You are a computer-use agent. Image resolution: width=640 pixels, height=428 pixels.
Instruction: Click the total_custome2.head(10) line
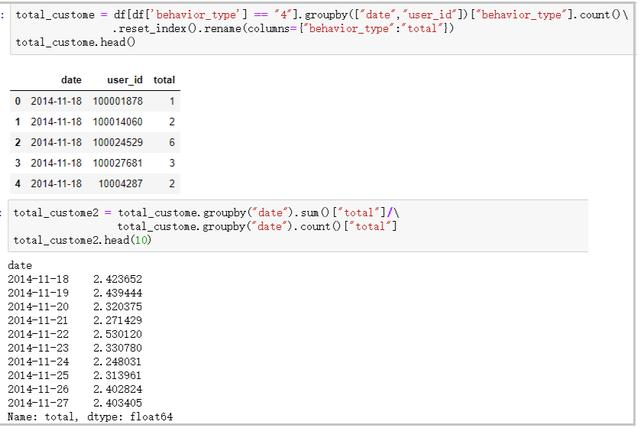[x=75, y=241]
